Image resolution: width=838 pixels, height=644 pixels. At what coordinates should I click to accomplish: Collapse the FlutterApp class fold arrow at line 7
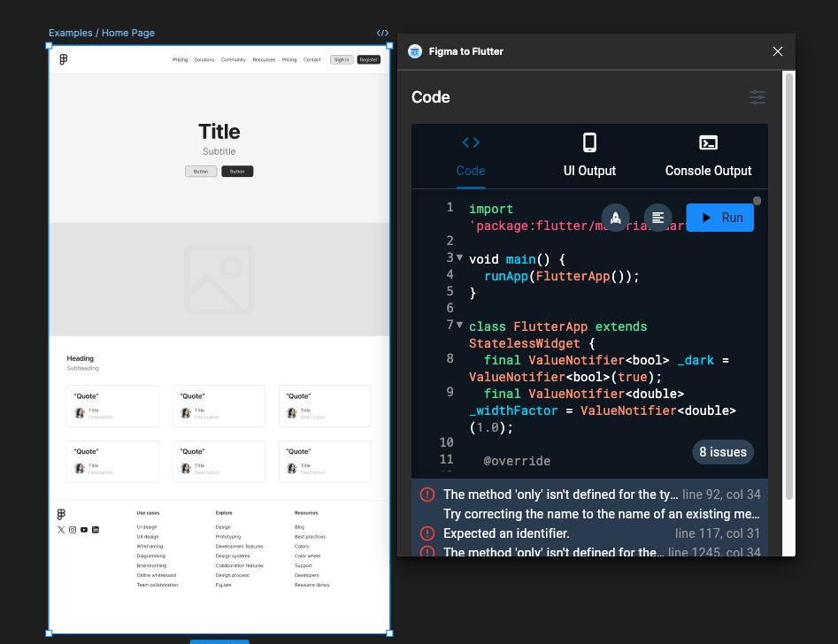(x=459, y=325)
